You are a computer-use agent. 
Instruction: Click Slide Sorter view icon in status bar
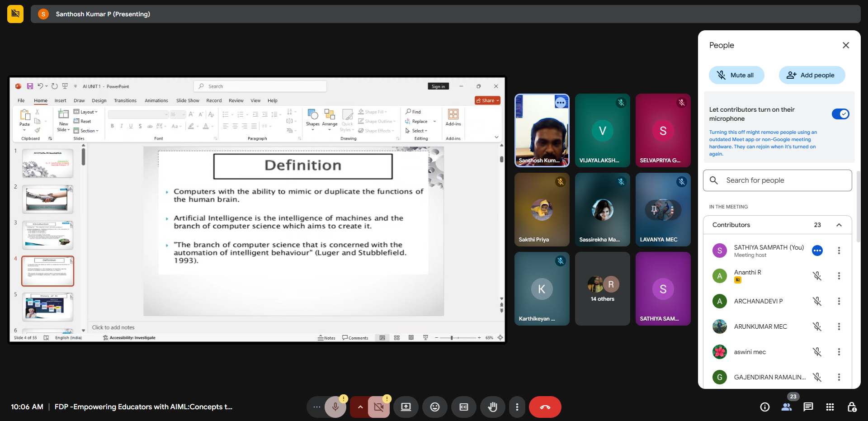pyautogui.click(x=397, y=338)
